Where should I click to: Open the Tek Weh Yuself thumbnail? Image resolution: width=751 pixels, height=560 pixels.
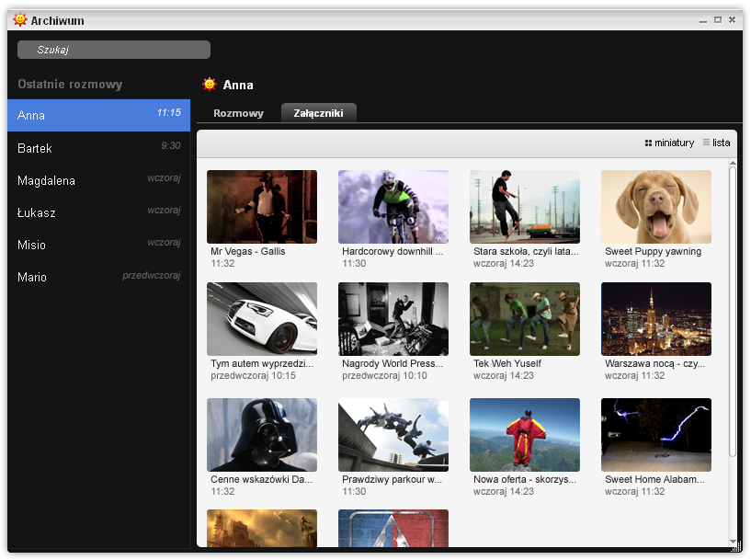(x=525, y=319)
